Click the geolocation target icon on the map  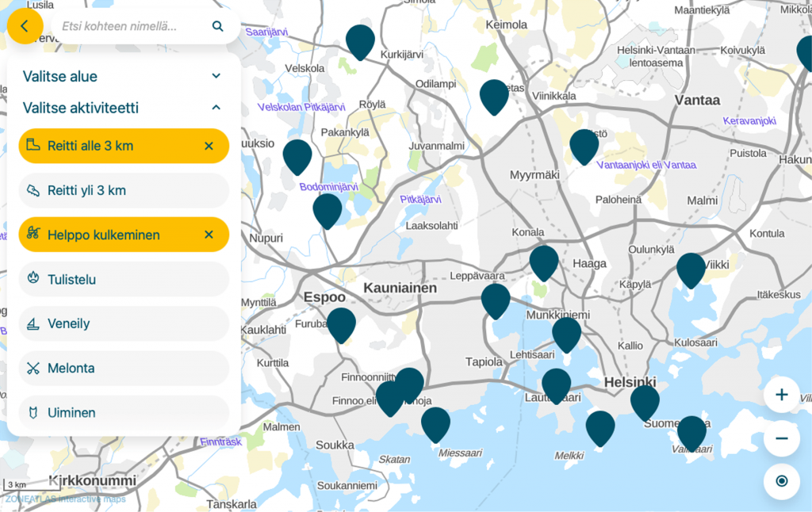782,481
